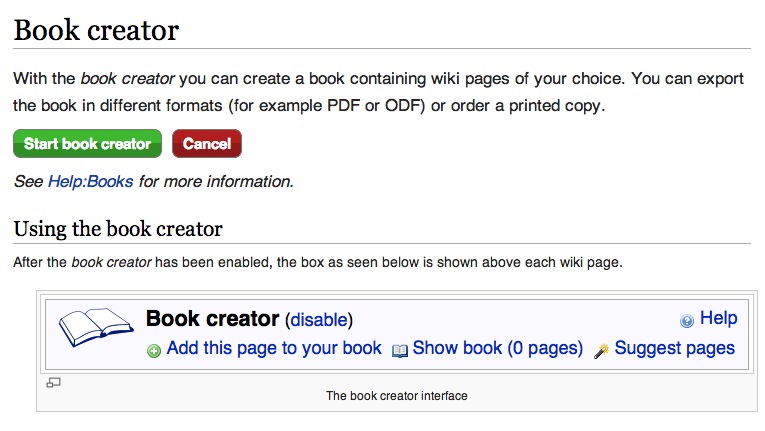Viewport: 765px width, 431px height.
Task: Click the enlarge thumbnail icon below image
Action: [x=53, y=383]
